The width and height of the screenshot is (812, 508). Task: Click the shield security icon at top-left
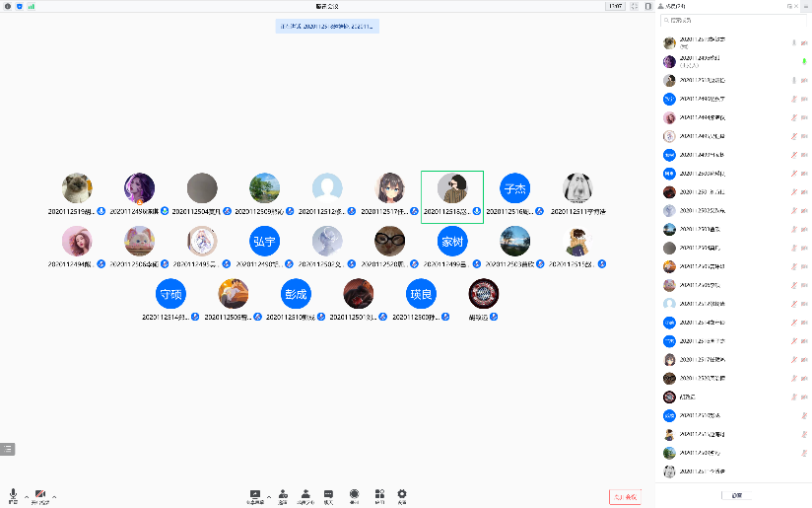click(x=17, y=6)
